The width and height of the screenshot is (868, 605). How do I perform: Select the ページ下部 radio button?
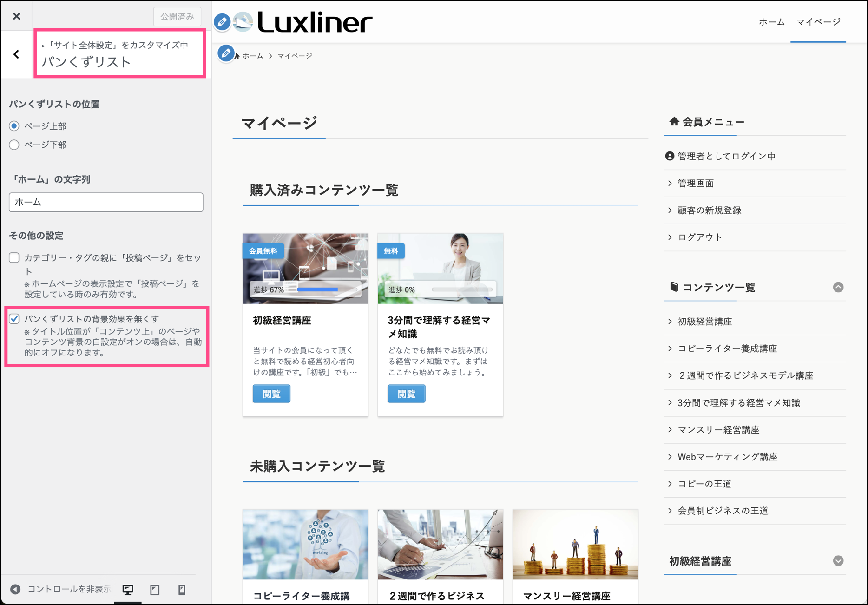pos(14,145)
